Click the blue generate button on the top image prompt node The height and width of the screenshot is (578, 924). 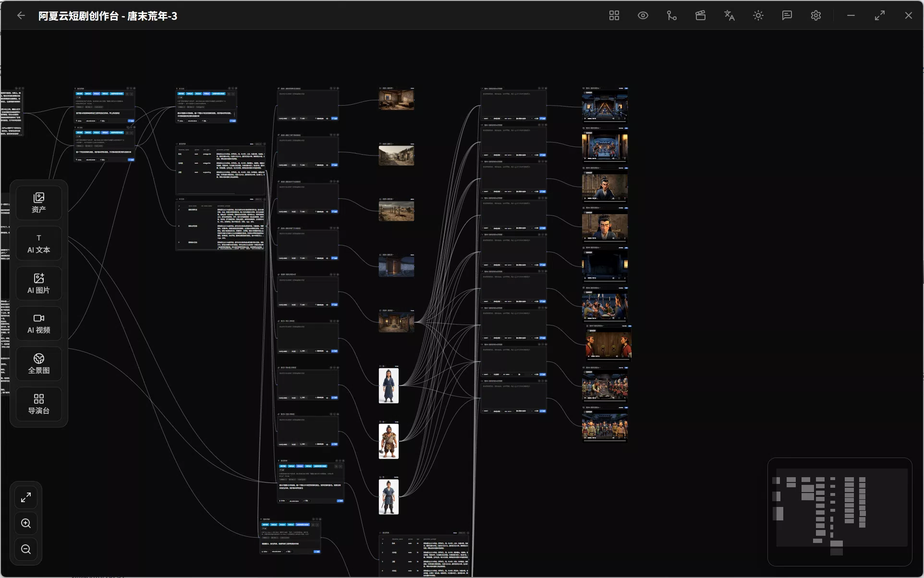coord(335,118)
